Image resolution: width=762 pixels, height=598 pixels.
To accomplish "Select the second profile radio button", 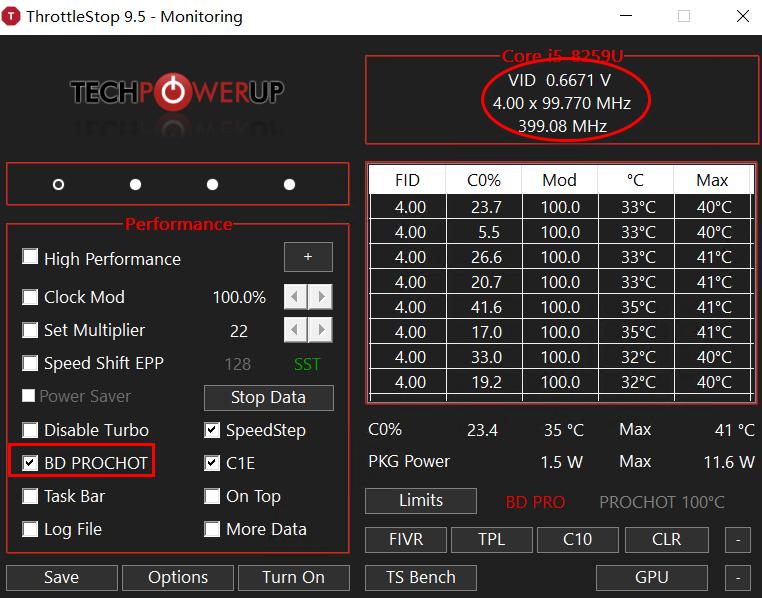I will [x=136, y=185].
